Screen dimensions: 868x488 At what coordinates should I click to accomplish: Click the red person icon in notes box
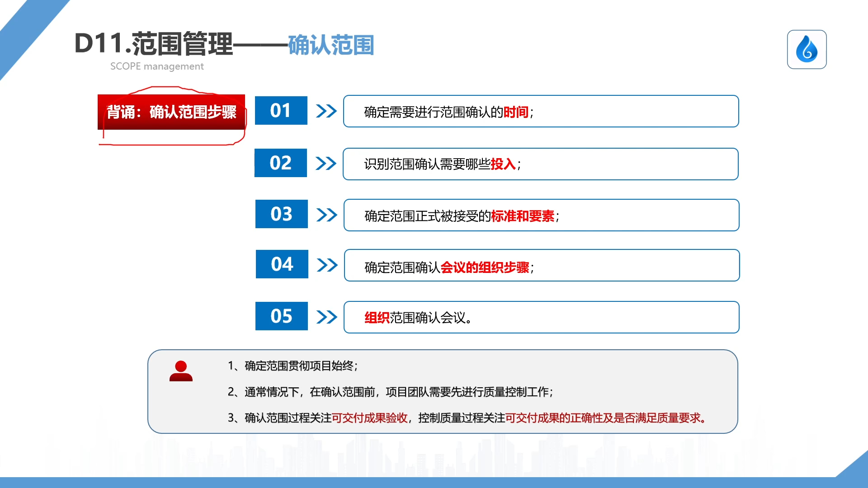[181, 371]
